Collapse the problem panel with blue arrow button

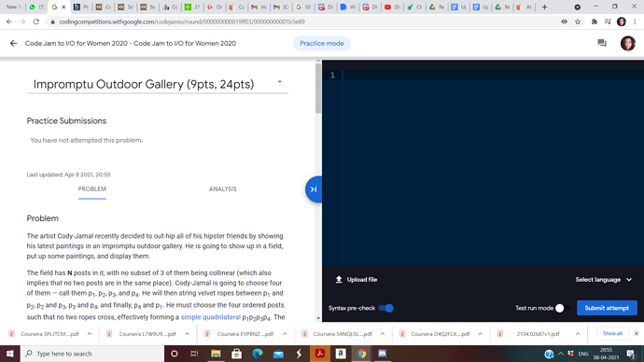click(314, 189)
